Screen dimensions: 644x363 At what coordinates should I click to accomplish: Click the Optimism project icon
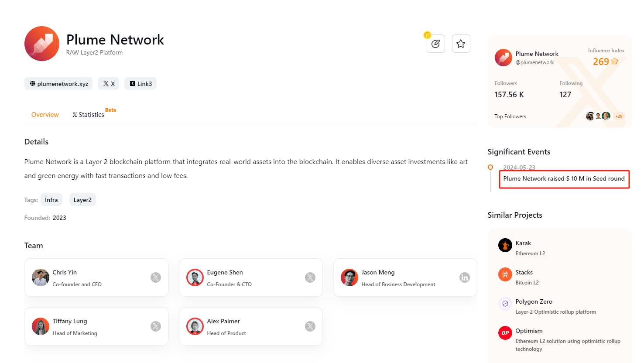point(505,333)
